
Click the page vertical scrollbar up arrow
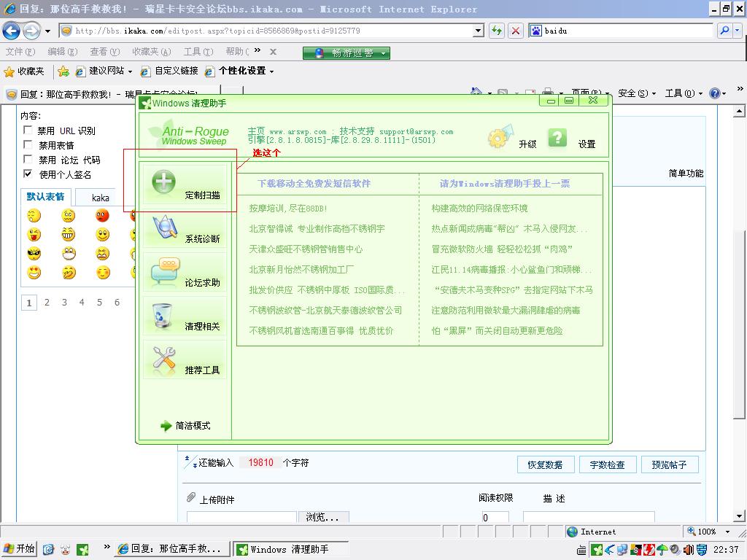click(739, 112)
